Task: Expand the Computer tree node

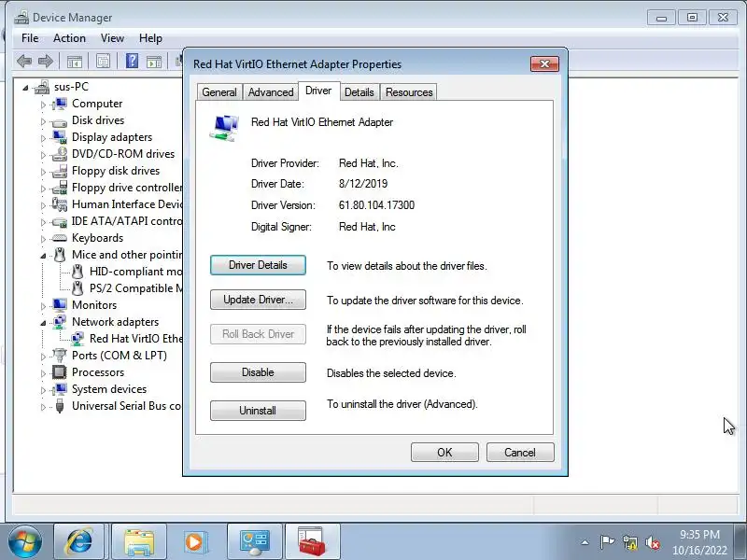Action: [43, 105]
